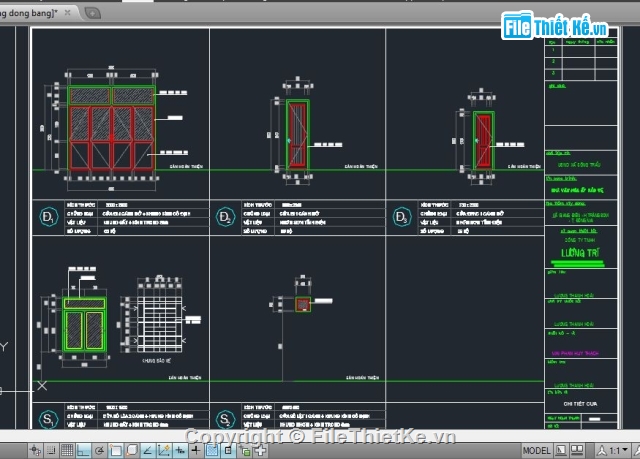Select the Đ2 single door elevation

coord(298,134)
